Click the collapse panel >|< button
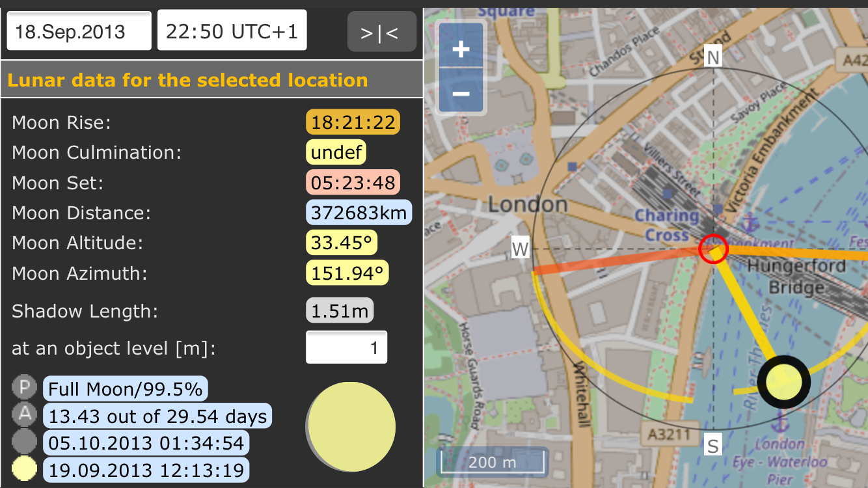 coord(381,31)
